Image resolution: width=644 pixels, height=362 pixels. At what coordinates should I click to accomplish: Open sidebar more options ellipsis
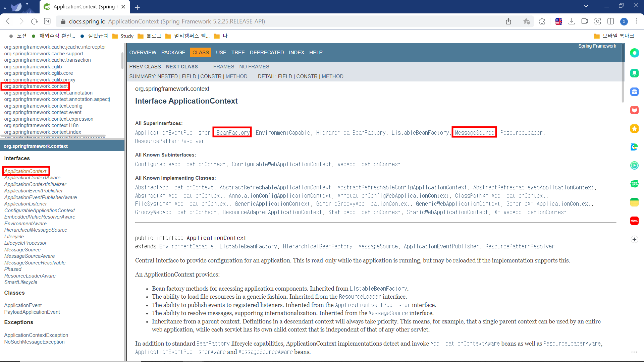tap(634, 352)
